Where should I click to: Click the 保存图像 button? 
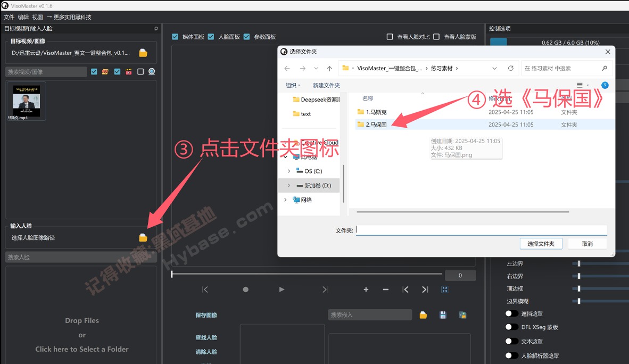click(x=206, y=315)
